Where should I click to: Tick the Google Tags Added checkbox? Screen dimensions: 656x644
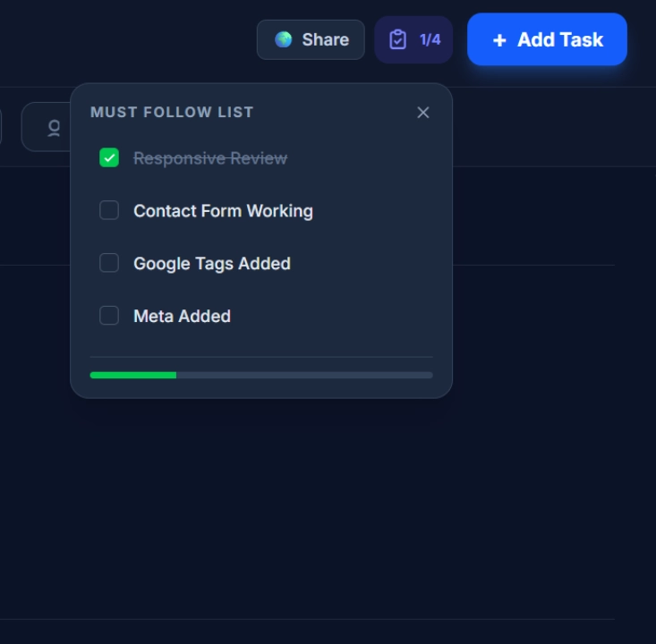click(109, 263)
